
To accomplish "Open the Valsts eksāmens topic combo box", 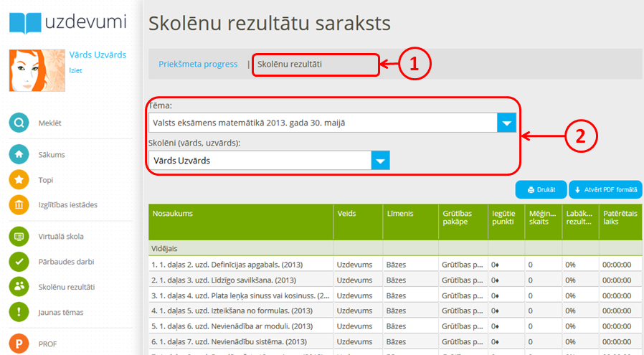I will [323, 123].
